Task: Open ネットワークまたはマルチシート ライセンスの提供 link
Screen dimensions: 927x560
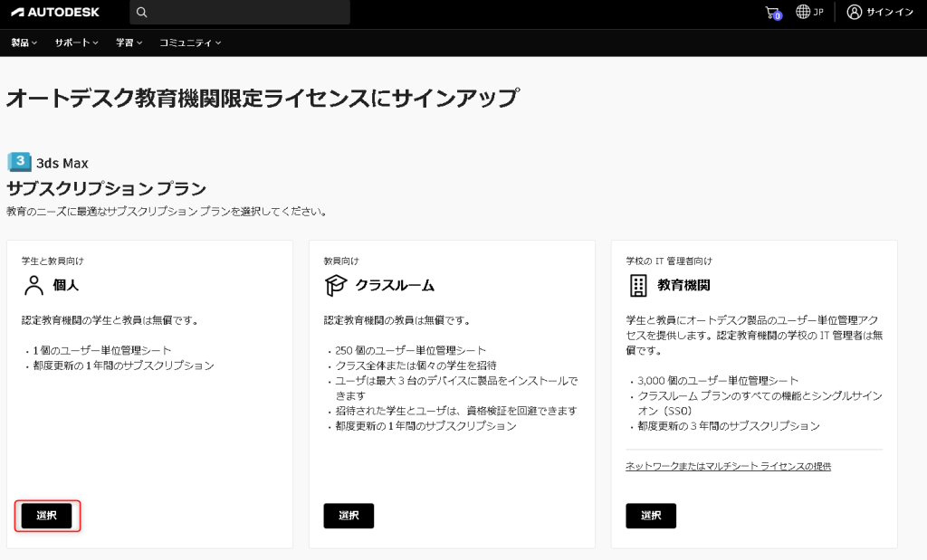Action: [728, 466]
